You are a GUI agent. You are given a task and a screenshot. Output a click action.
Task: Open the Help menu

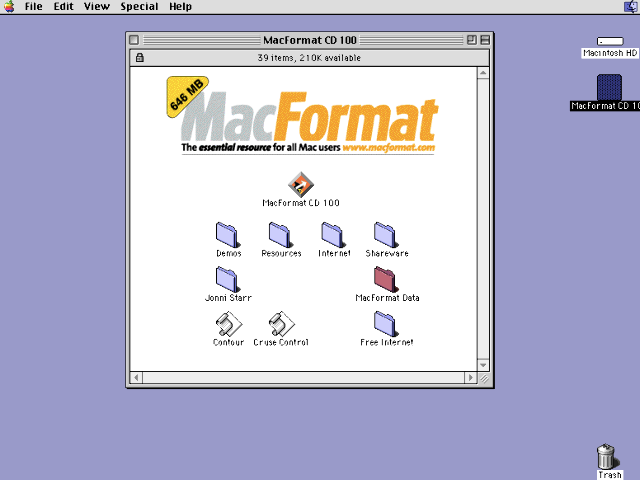click(180, 7)
